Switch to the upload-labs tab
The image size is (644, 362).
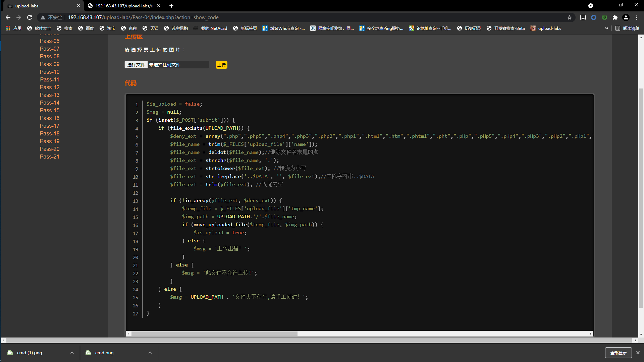click(x=27, y=6)
